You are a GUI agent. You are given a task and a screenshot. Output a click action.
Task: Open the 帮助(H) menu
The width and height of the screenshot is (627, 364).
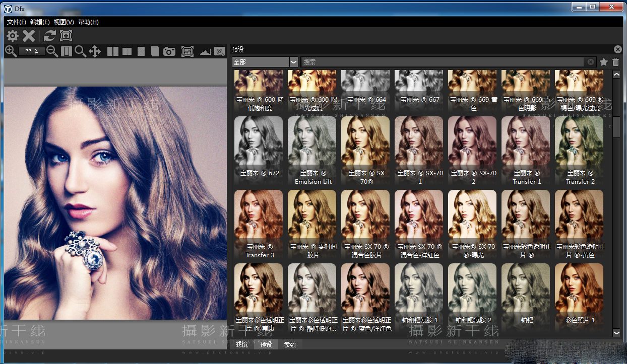[x=88, y=22]
